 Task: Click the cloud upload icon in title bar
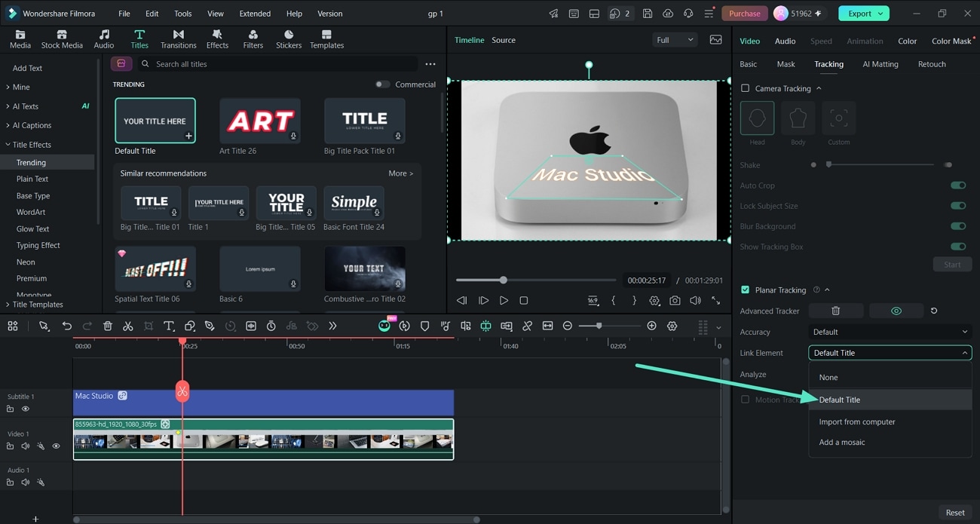(x=668, y=14)
